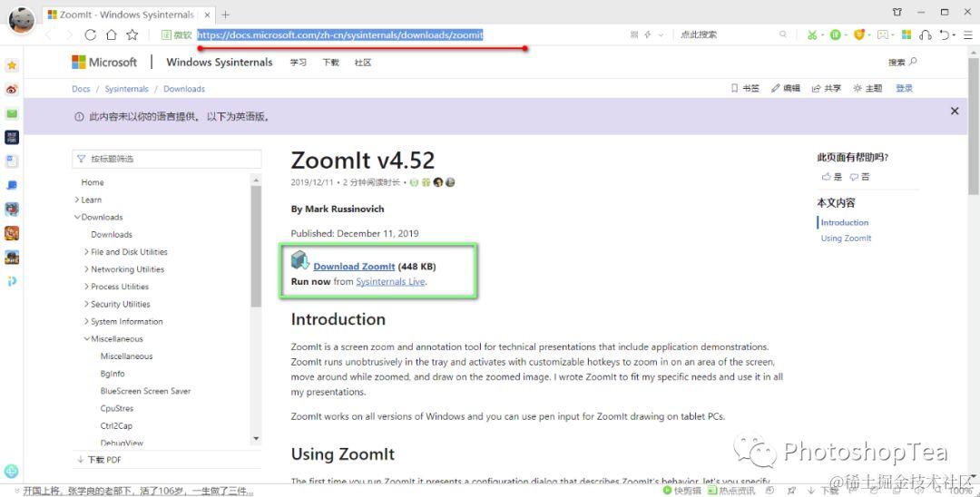Expand System Information node
Image resolution: width=980 pixels, height=497 pixels.
(x=86, y=322)
